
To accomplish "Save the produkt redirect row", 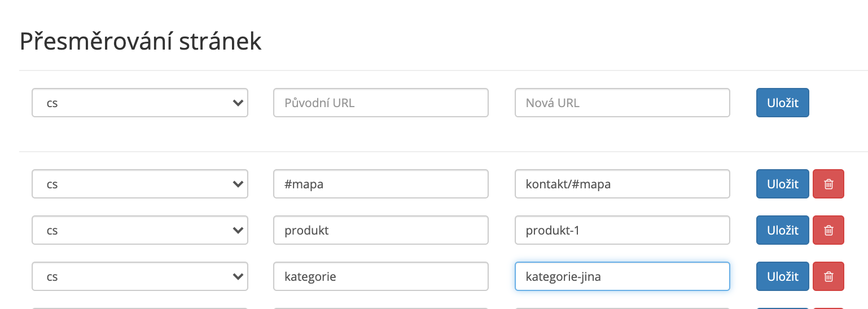I will tap(783, 230).
